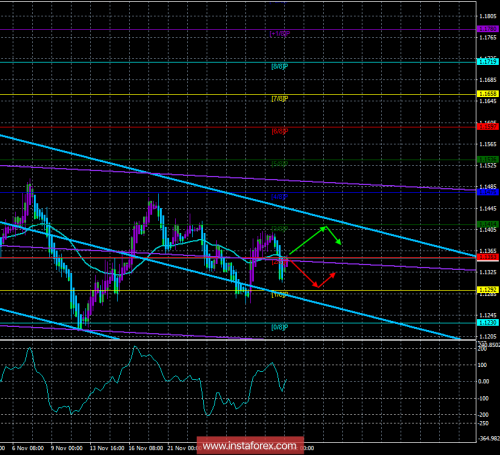Click the 1.1325 price axis value

point(488,273)
